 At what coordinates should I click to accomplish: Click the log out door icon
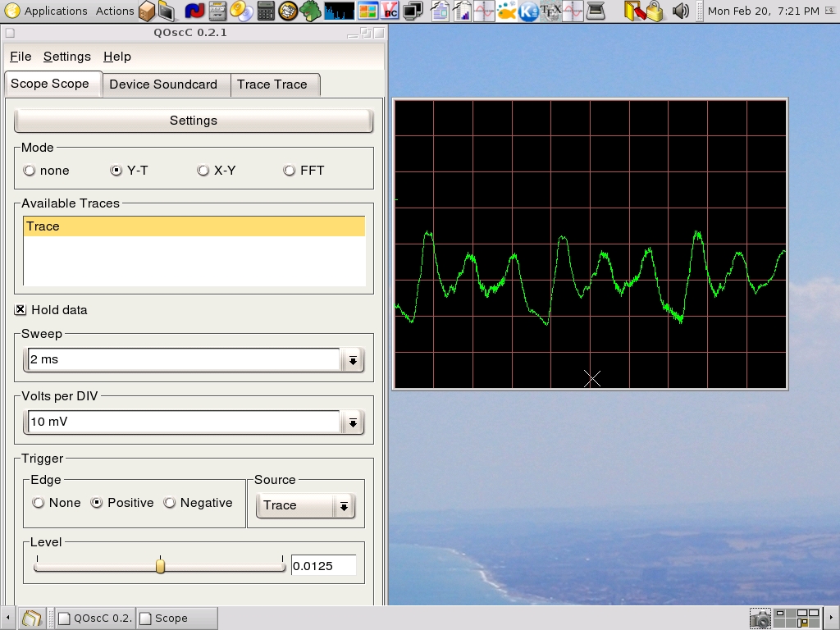tap(634, 11)
